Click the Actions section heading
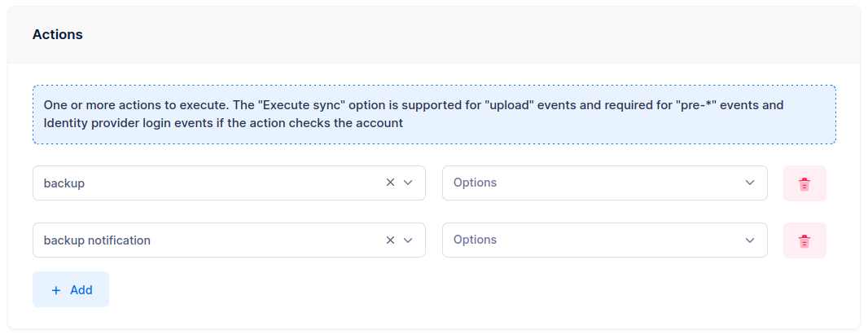This screenshot has width=868, height=335. pos(57,35)
